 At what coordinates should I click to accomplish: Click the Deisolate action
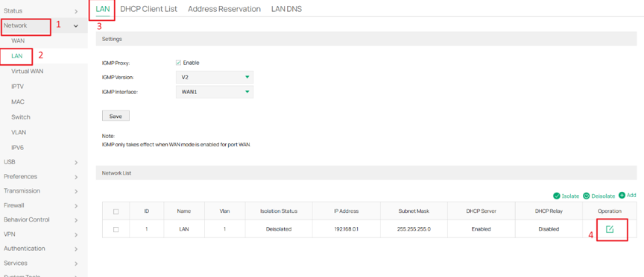pyautogui.click(x=599, y=196)
